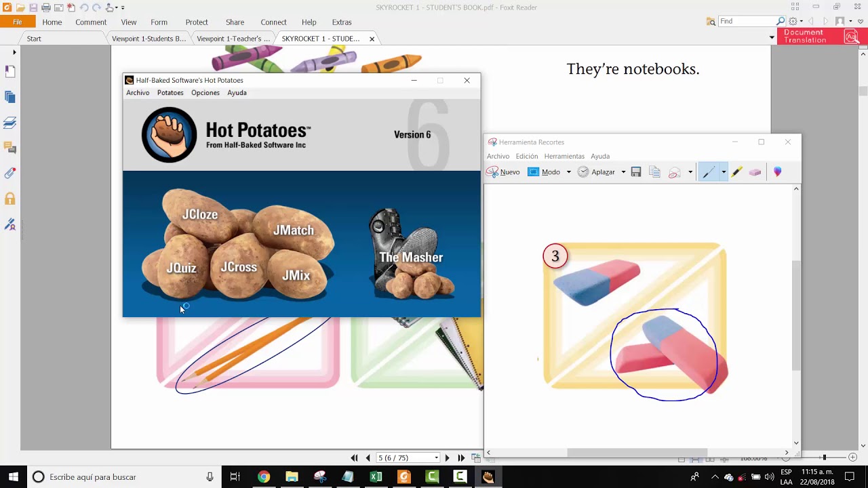This screenshot has width=868, height=488.
Task: Click undo arrow in Foxit quick toolbar
Action: coord(84,7)
